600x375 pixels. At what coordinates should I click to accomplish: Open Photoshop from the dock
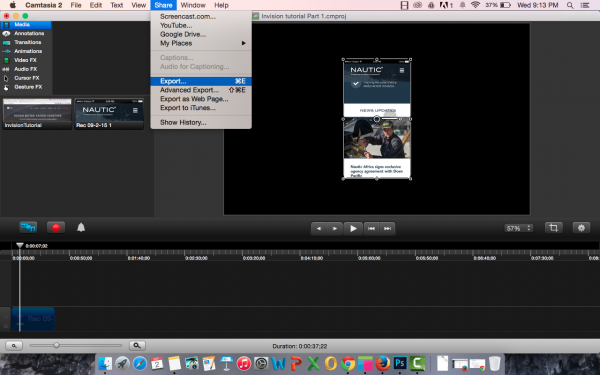pos(400,363)
